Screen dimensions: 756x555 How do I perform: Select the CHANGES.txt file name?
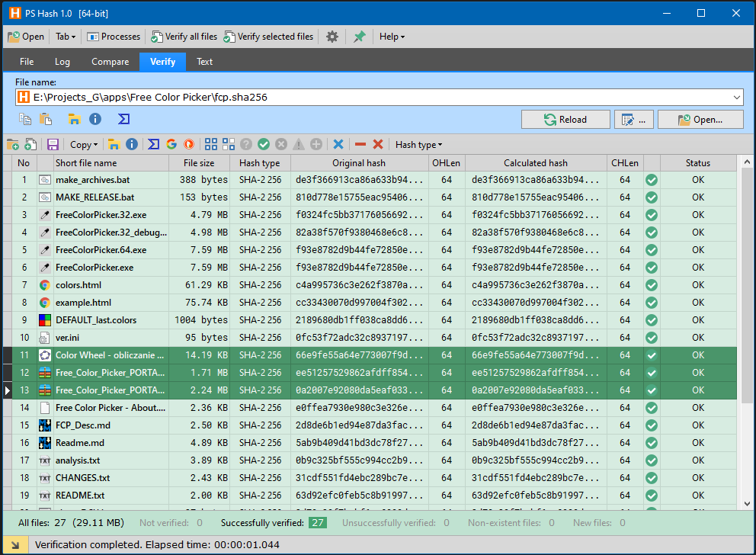[83, 478]
